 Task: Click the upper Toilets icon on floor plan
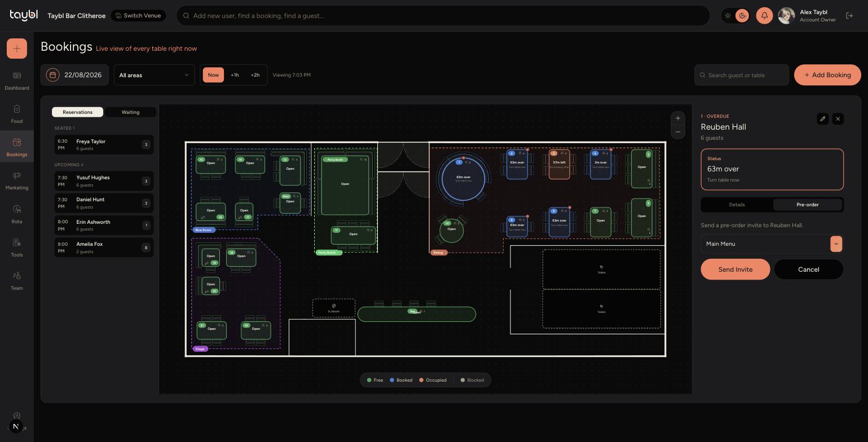tap(601, 267)
